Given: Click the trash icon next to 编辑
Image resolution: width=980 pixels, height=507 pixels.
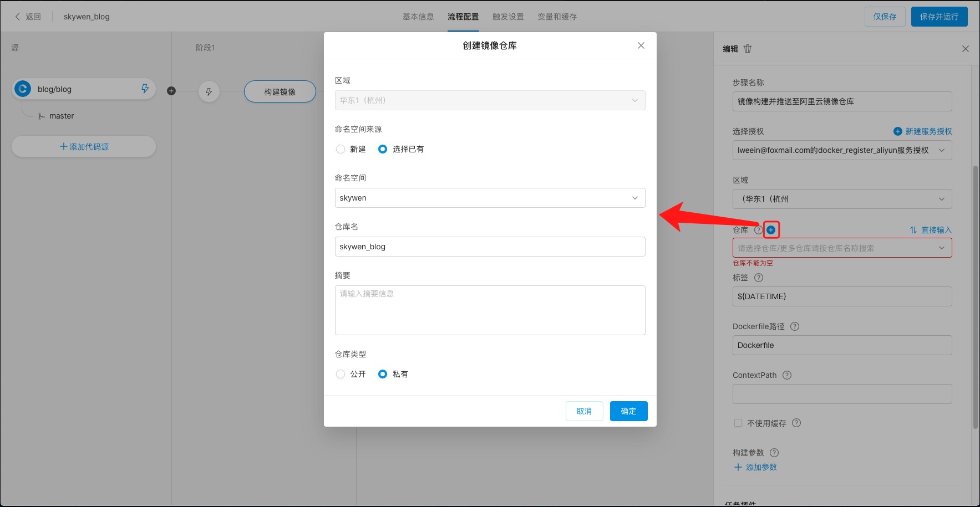Looking at the screenshot, I should pyautogui.click(x=748, y=49).
